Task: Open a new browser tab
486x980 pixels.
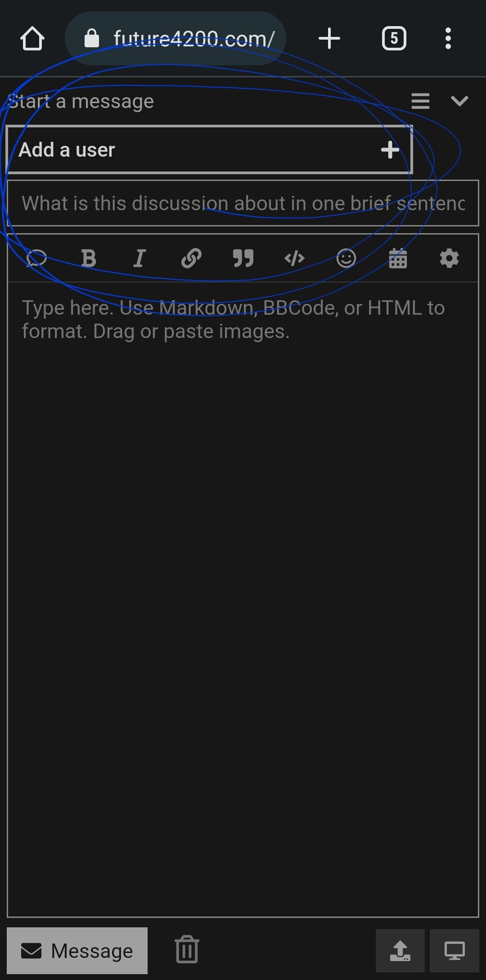Action: click(329, 39)
